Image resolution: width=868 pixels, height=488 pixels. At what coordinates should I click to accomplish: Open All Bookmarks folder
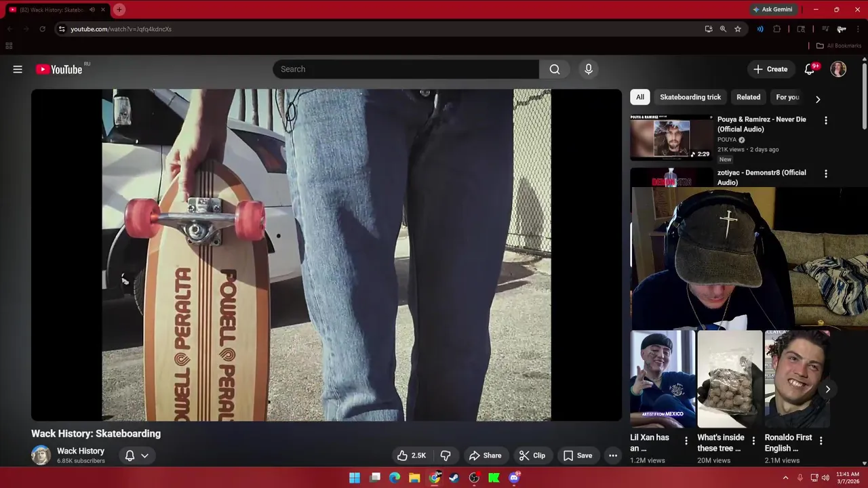[x=838, y=46]
